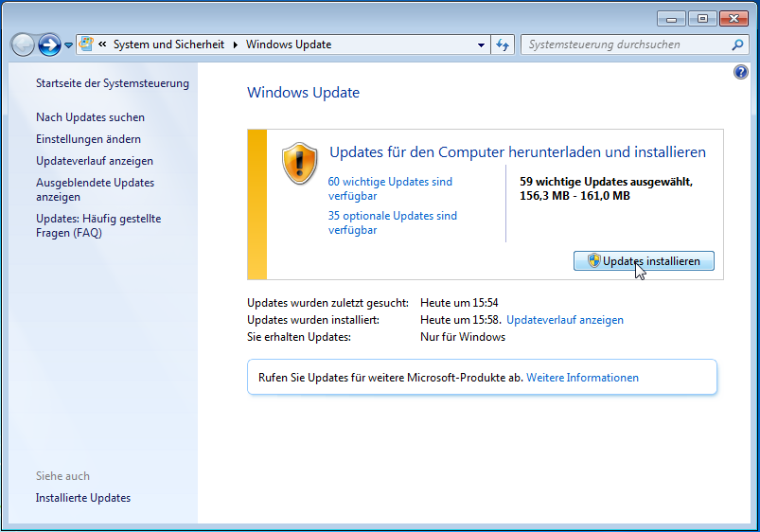The height and width of the screenshot is (532, 760).
Task: Click the text Nur für Windows
Action: (463, 337)
